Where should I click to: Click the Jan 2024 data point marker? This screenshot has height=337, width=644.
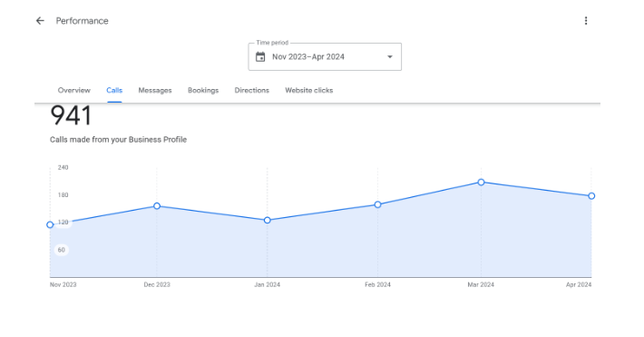267,220
